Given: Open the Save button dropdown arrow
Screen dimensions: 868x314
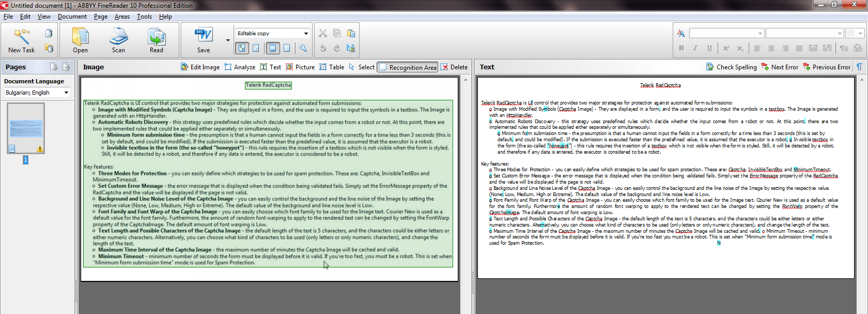Looking at the screenshot, I should tap(228, 40).
